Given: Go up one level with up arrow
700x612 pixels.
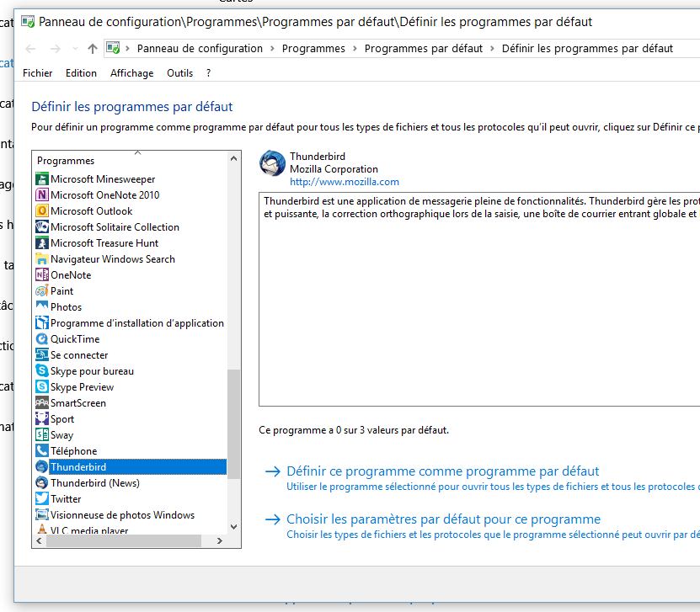Looking at the screenshot, I should tap(93, 49).
